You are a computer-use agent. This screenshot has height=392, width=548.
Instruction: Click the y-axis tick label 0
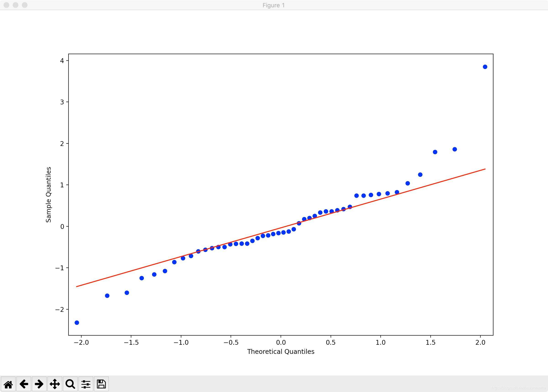(62, 227)
